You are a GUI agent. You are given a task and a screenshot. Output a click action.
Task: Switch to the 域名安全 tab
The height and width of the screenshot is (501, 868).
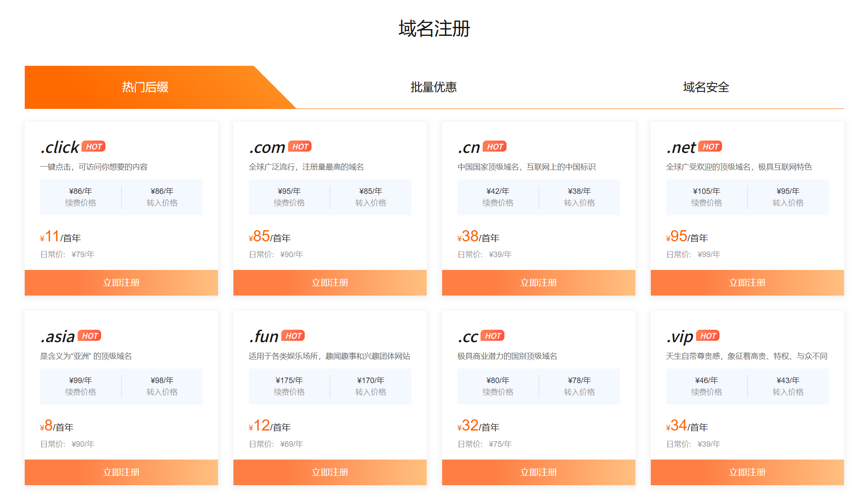[x=706, y=87]
